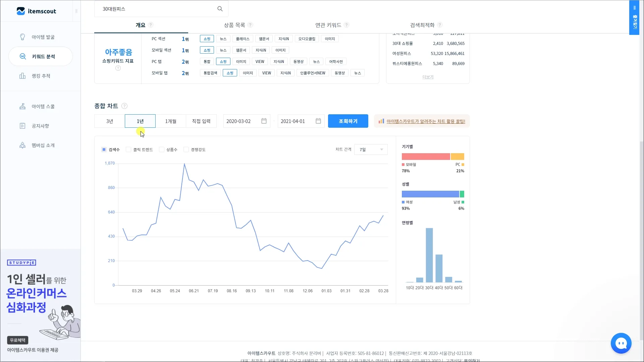Click the 모바일 device share bar

click(426, 157)
